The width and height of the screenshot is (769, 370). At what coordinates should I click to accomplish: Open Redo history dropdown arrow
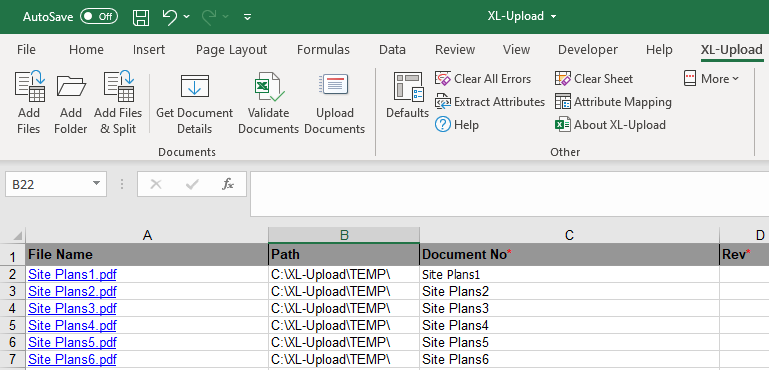tap(226, 17)
